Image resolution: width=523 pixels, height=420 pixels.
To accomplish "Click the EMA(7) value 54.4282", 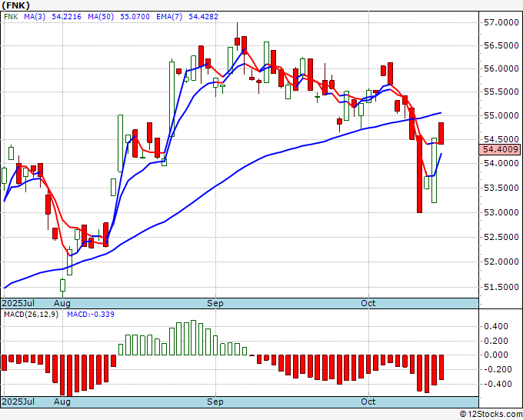I will pos(204,16).
